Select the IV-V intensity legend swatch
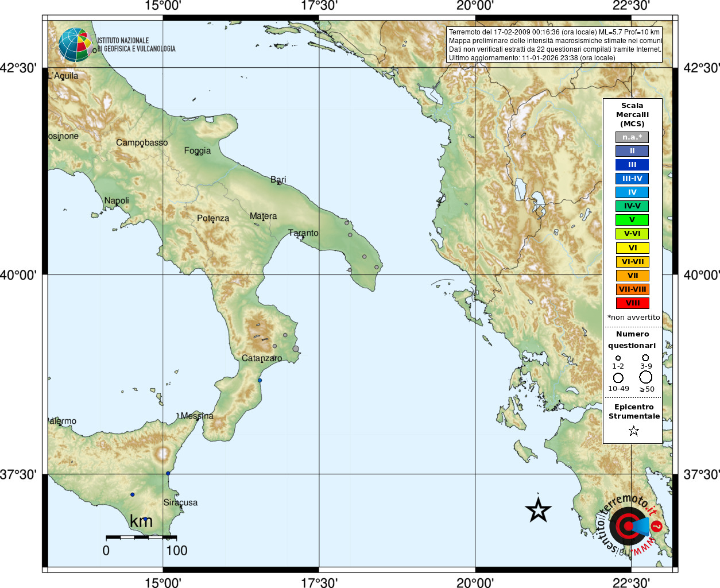 click(632, 206)
